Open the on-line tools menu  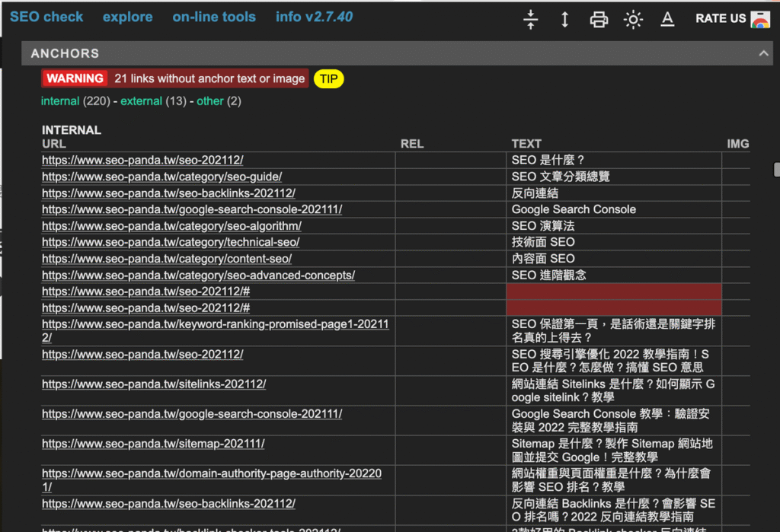(214, 17)
